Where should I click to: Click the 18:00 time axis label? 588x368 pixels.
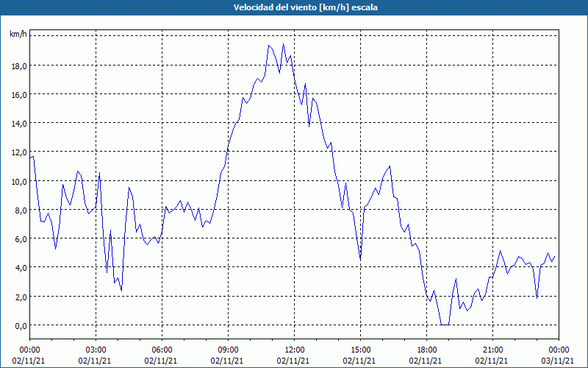427,350
